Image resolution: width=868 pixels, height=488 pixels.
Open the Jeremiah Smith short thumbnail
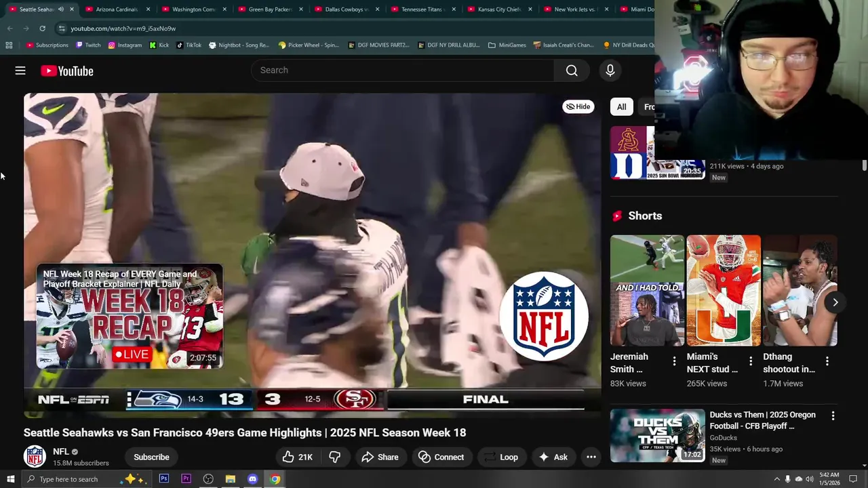point(647,290)
